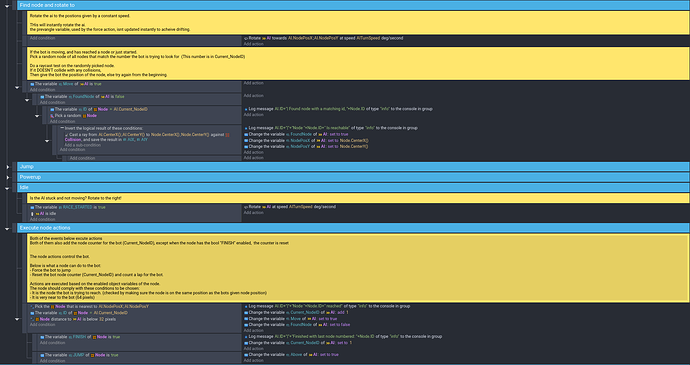Select action 'Move of AI: set to true'

click(x=290, y=319)
